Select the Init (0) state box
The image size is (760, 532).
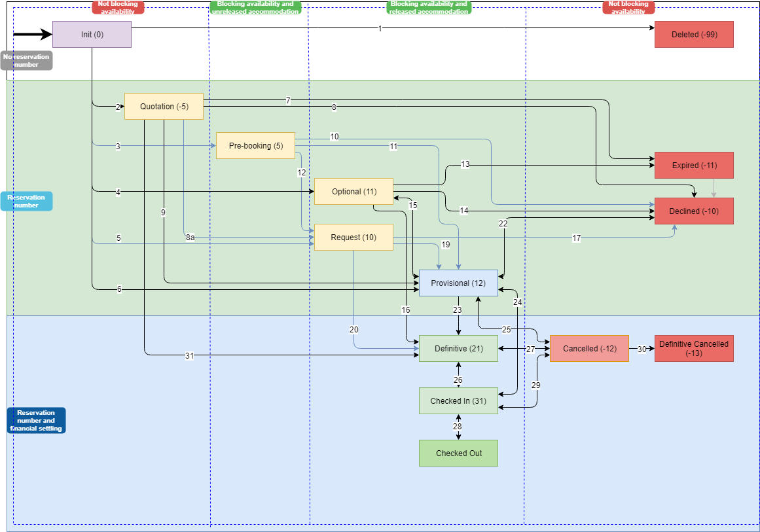[x=92, y=34]
